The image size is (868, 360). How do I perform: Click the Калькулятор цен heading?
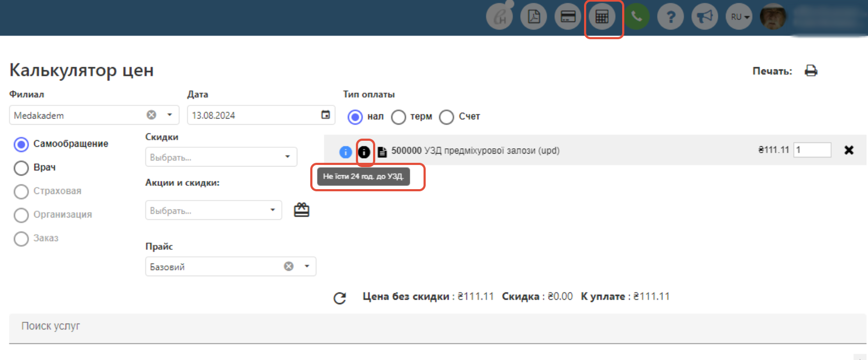point(82,70)
